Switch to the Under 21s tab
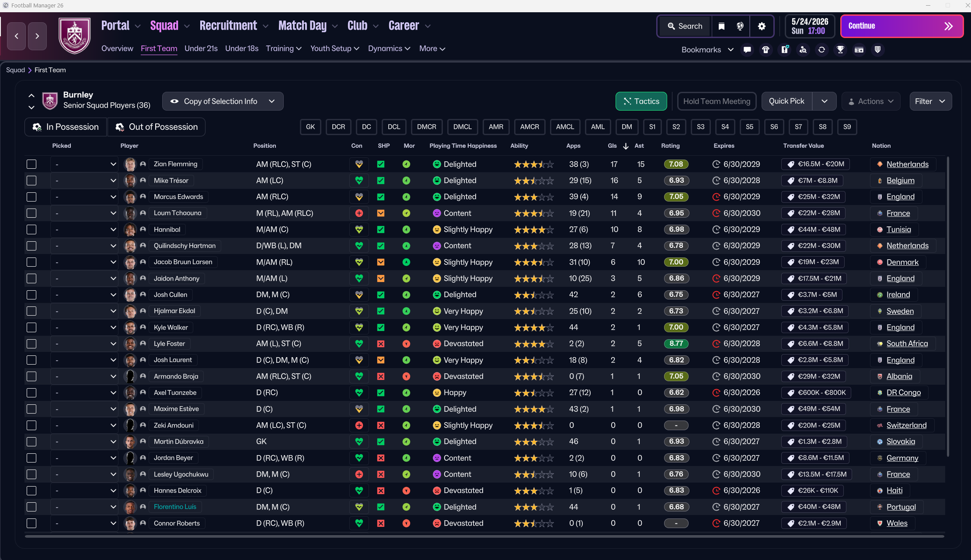This screenshot has height=560, width=971. pos(201,49)
